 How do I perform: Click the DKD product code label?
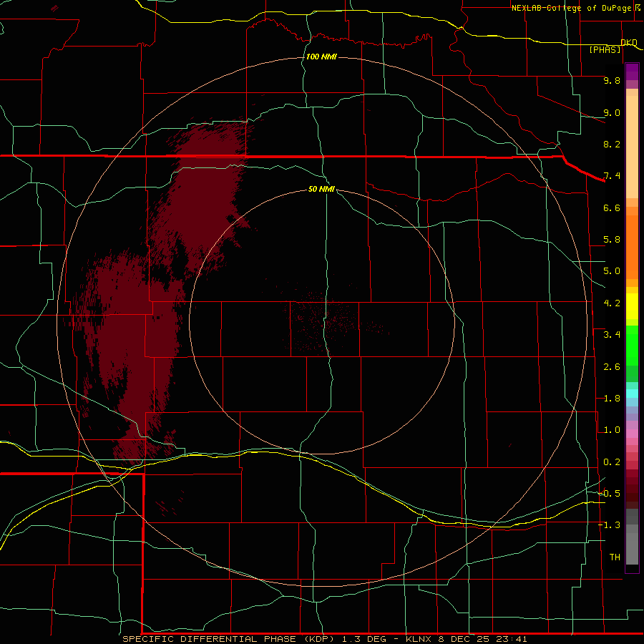[x=629, y=42]
